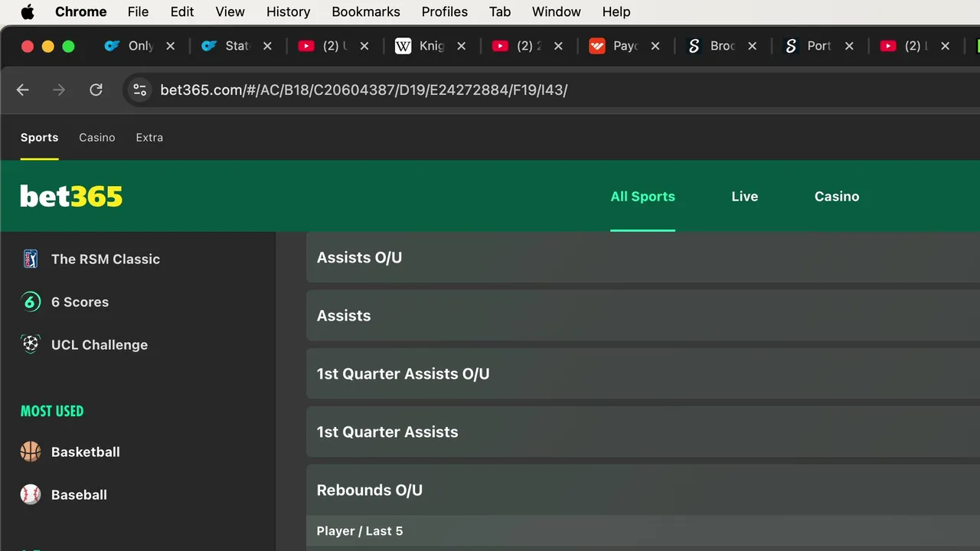
Task: Open the Live section
Action: click(744, 197)
